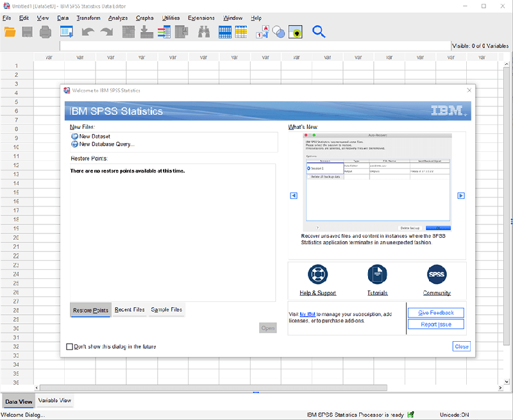Screen dimensions: 513x420
Task: Click the binoculars Find icon in toolbar
Action: pyautogui.click(x=205, y=31)
